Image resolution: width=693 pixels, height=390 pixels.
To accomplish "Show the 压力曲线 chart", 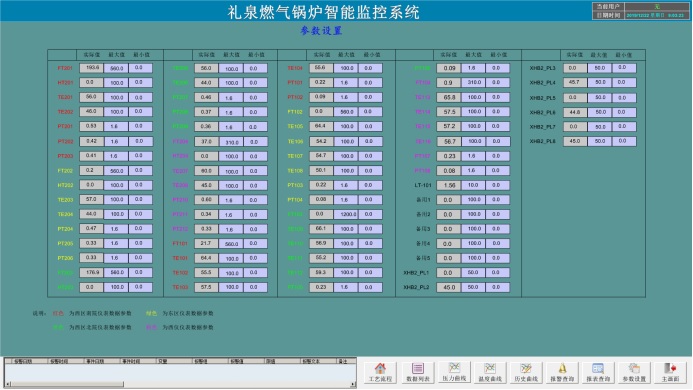I will pyautogui.click(x=454, y=373).
